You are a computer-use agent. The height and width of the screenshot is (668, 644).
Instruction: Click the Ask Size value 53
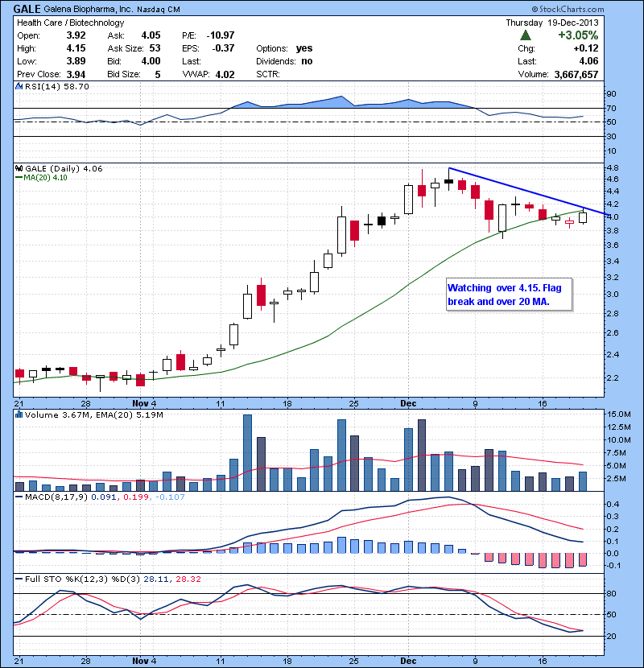point(155,48)
